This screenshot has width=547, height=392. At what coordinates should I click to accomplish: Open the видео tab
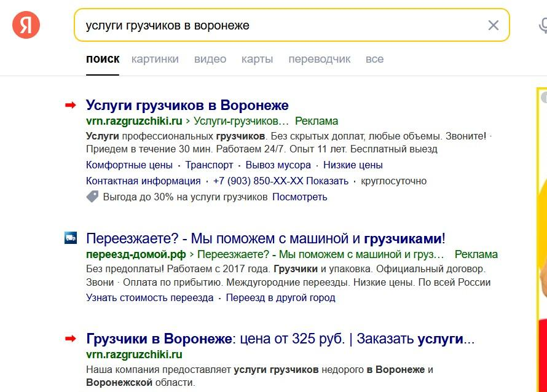[x=210, y=59]
